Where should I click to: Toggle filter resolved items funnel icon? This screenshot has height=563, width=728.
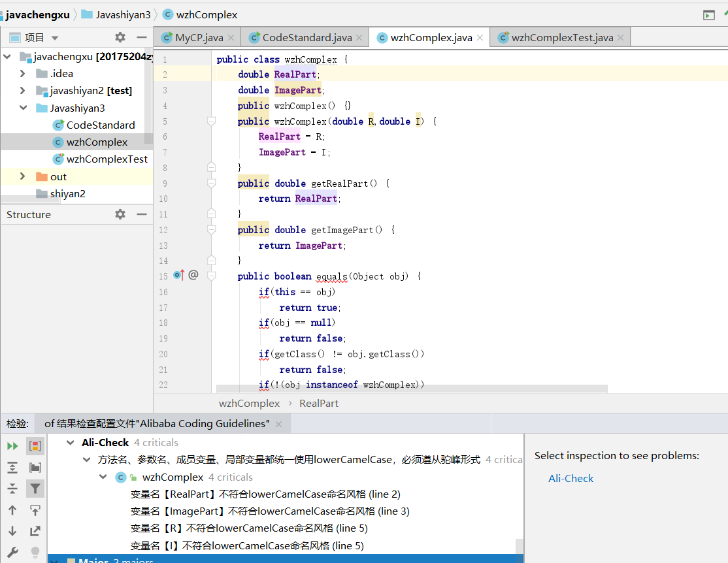pos(35,489)
